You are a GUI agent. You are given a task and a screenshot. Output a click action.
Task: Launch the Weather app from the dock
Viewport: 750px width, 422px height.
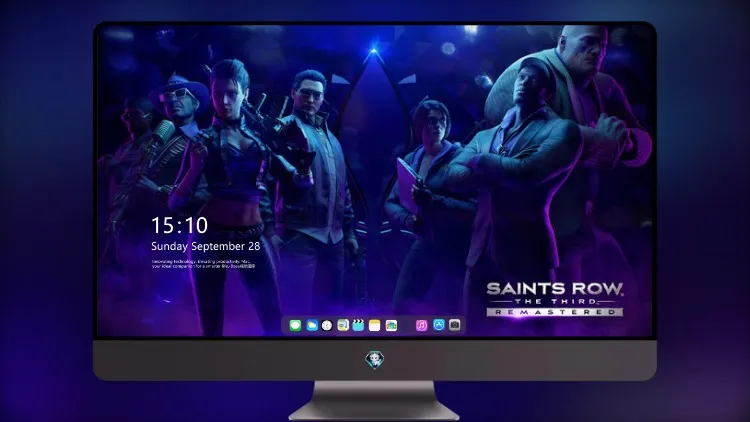point(311,326)
